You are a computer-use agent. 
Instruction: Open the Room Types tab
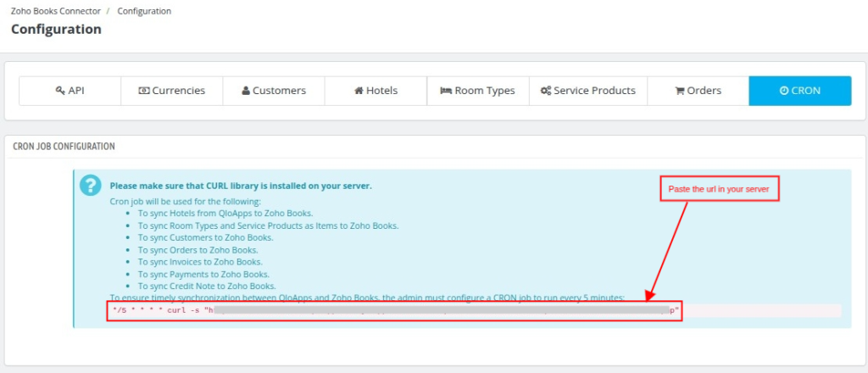(x=478, y=91)
